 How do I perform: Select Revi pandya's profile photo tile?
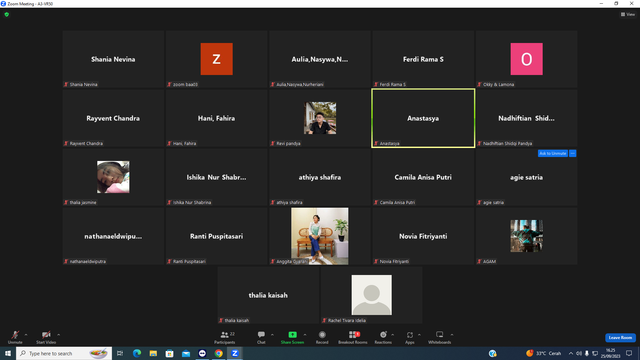[320, 118]
